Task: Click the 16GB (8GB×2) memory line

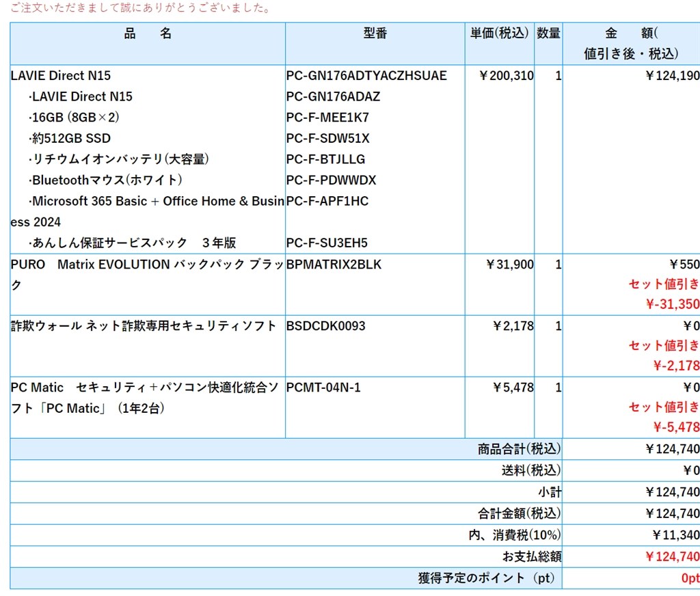Action: coord(74,118)
